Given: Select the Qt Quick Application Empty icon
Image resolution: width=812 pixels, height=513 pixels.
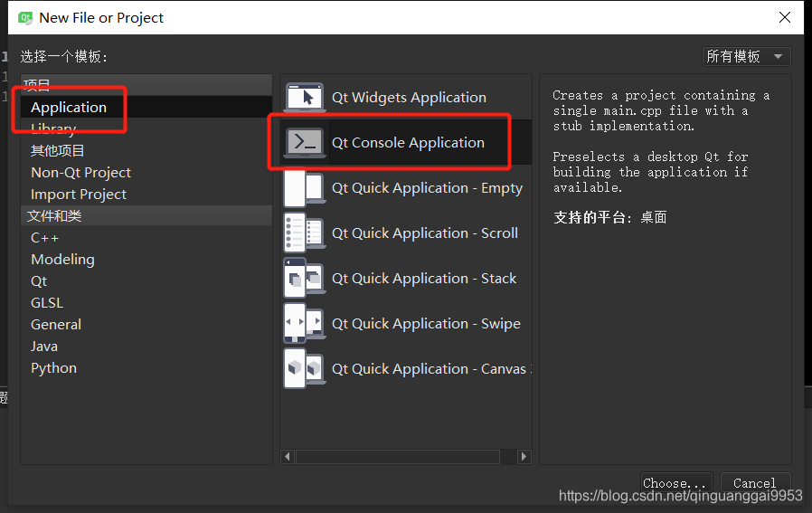Looking at the screenshot, I should click(305, 188).
